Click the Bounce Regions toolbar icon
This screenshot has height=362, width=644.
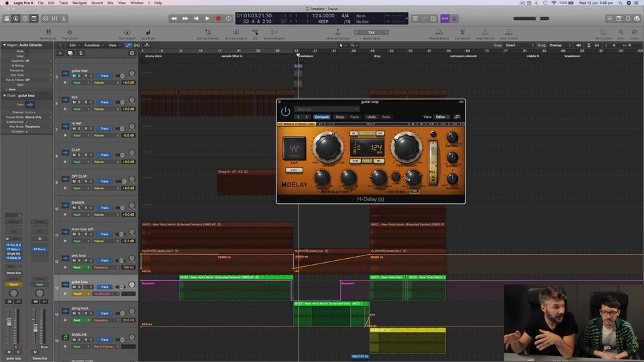[x=274, y=32]
